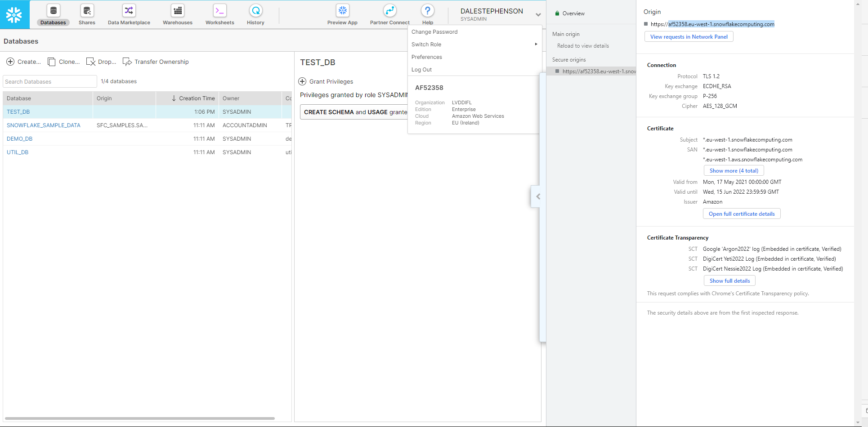Click the Clone database icon
The height and width of the screenshot is (427, 868).
click(x=52, y=62)
